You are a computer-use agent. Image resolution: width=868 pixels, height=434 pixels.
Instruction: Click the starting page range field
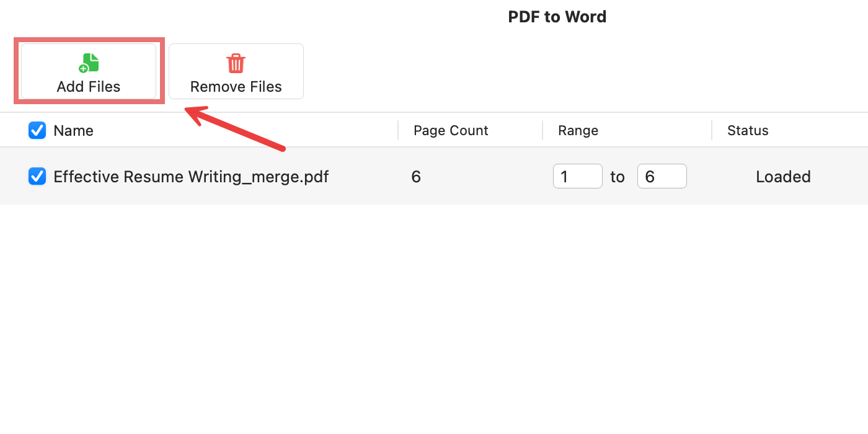click(x=577, y=176)
